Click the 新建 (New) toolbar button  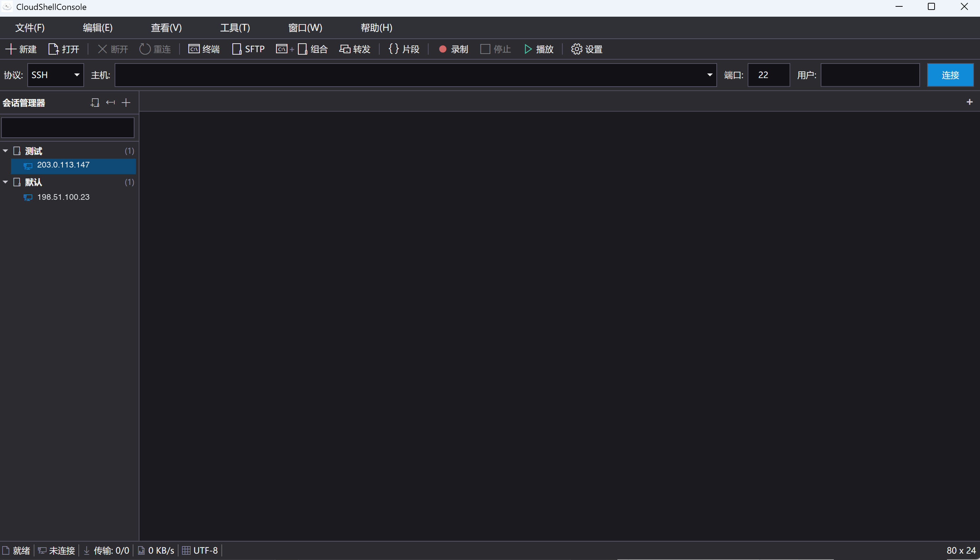(21, 49)
